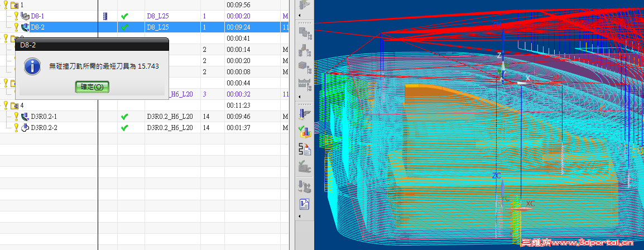Click the green path checkmark for D3R0.2-2
The height and width of the screenshot is (250, 644).
pos(125,128)
